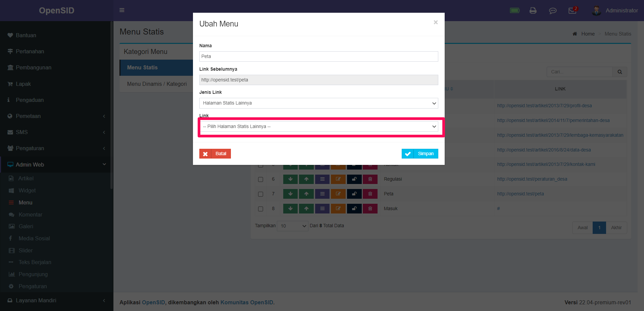Screen dimensions: 644x311
Task: Click the Simpan button
Action: (419, 153)
